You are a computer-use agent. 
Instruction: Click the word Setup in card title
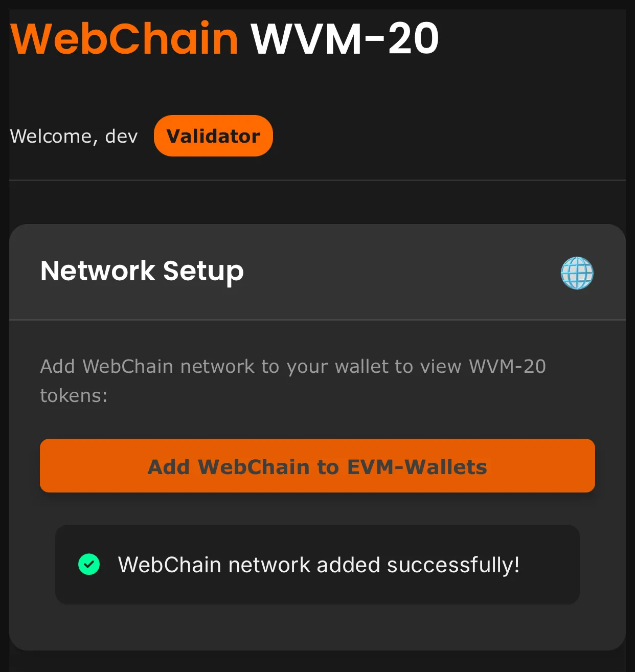(203, 272)
